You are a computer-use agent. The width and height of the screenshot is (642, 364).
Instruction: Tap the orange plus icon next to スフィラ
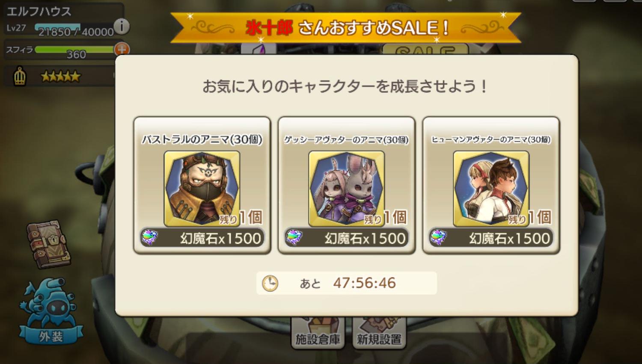click(x=122, y=50)
